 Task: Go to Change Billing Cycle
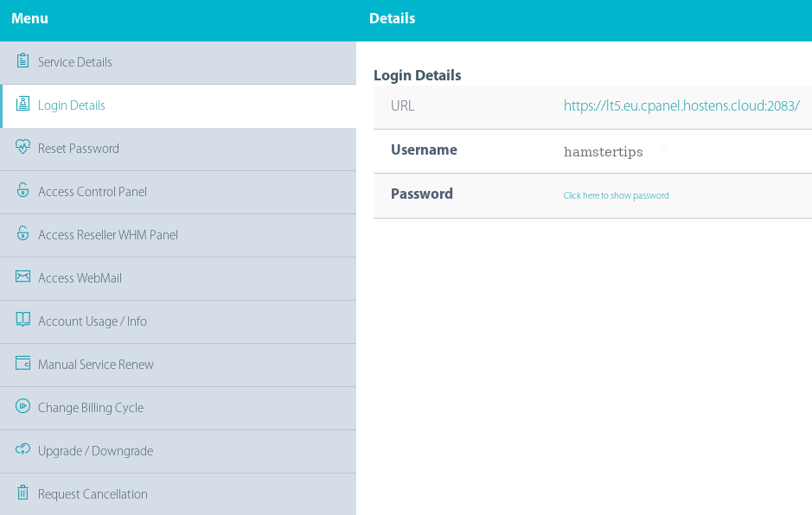(x=178, y=408)
